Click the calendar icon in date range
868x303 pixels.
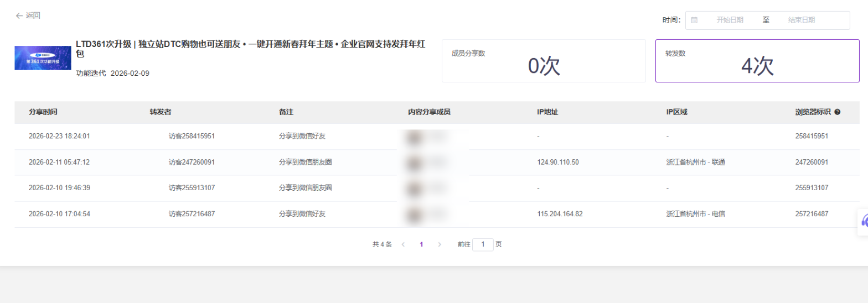click(694, 20)
